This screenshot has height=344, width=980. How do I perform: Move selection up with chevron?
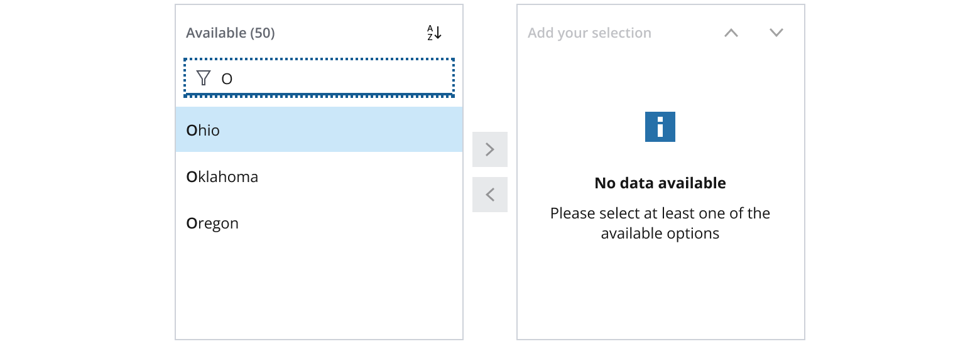coord(731,33)
